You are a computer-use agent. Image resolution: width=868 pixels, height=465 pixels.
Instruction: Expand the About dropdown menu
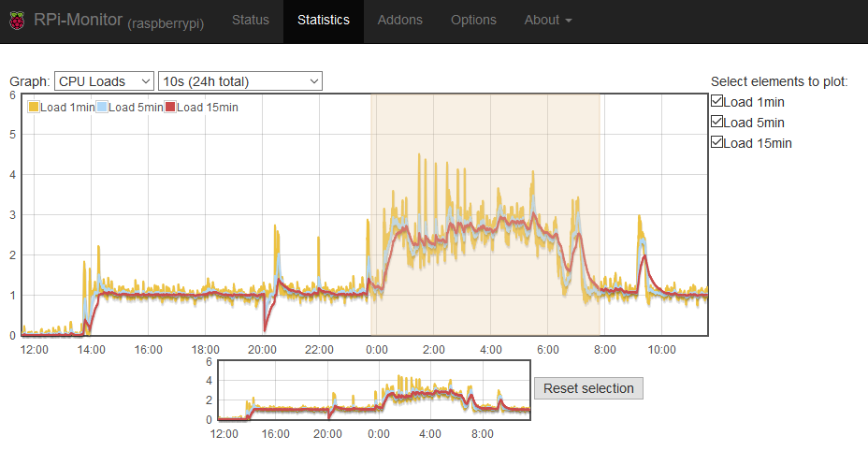click(548, 20)
